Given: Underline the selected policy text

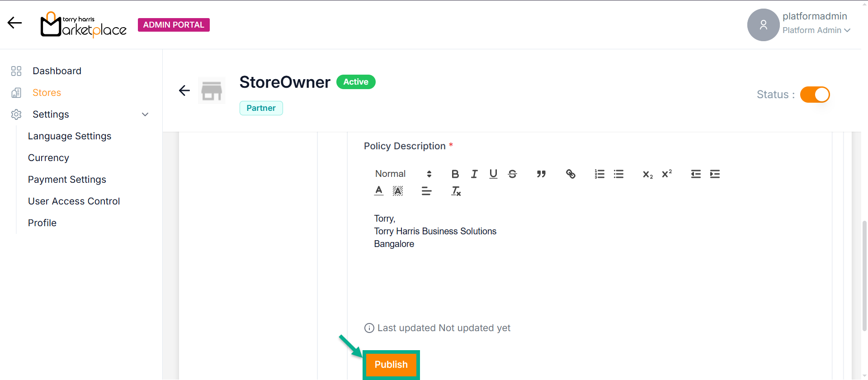Looking at the screenshot, I should click(493, 174).
